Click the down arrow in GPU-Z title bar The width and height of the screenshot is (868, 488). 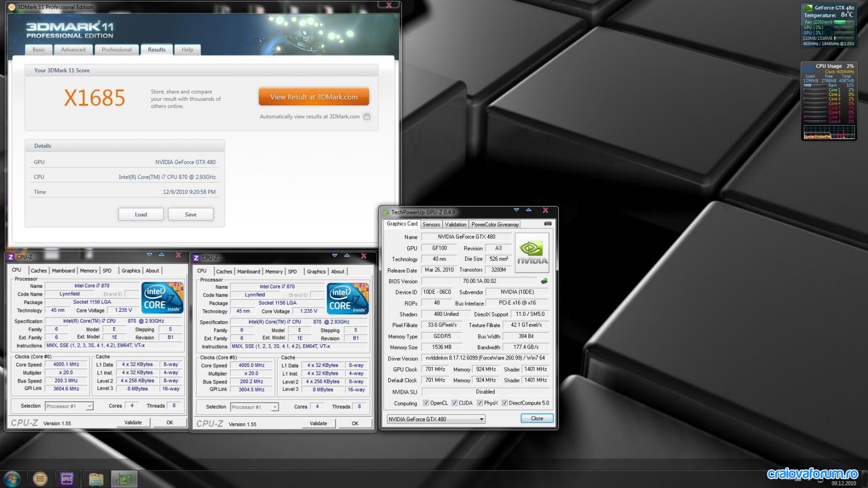516,210
